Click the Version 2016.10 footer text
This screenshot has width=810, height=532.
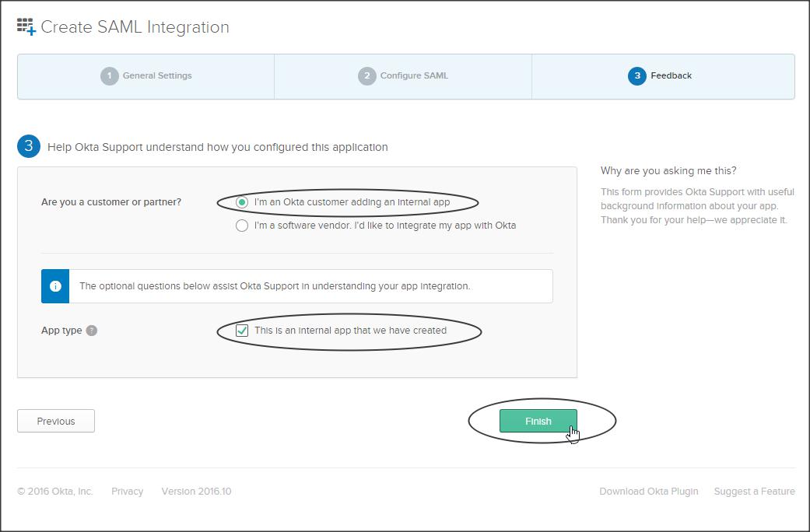pos(196,492)
